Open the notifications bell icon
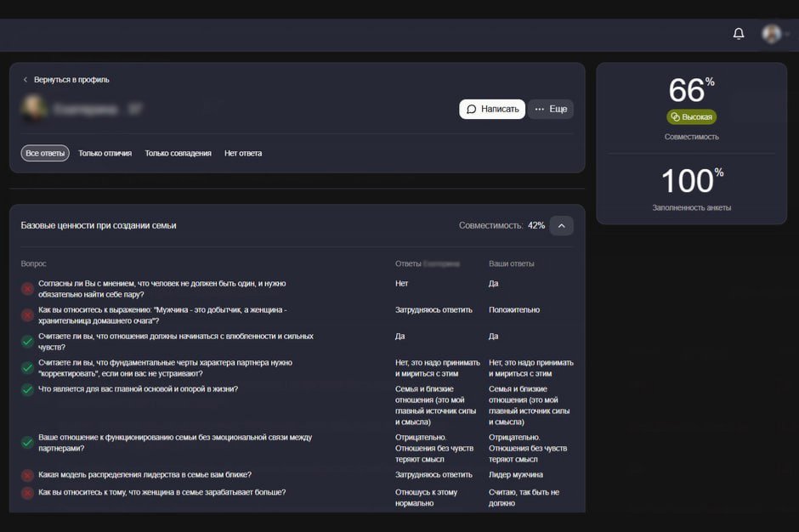 (x=739, y=34)
